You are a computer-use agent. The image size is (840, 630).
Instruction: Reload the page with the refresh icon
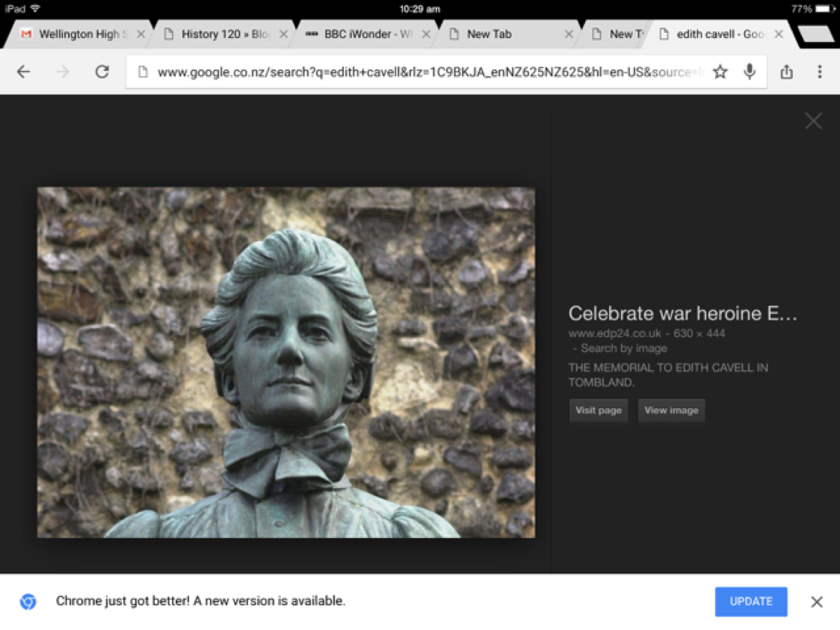click(x=102, y=72)
